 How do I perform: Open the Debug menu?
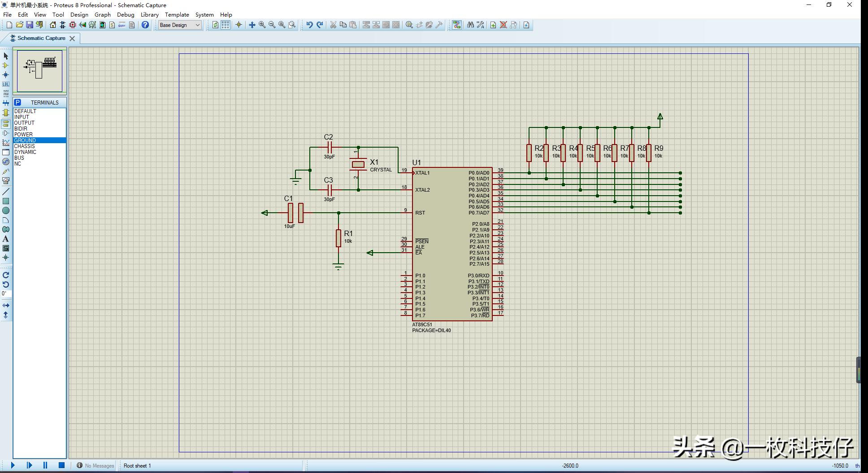click(126, 14)
